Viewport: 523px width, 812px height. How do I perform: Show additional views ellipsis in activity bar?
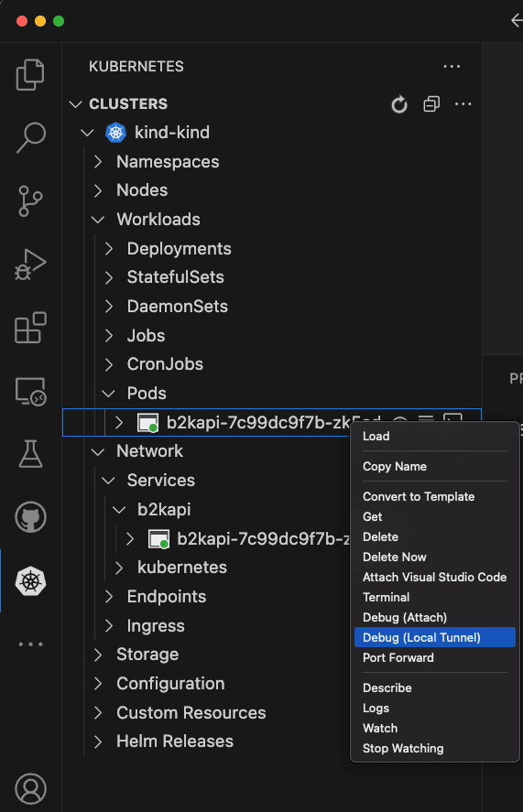(30, 644)
